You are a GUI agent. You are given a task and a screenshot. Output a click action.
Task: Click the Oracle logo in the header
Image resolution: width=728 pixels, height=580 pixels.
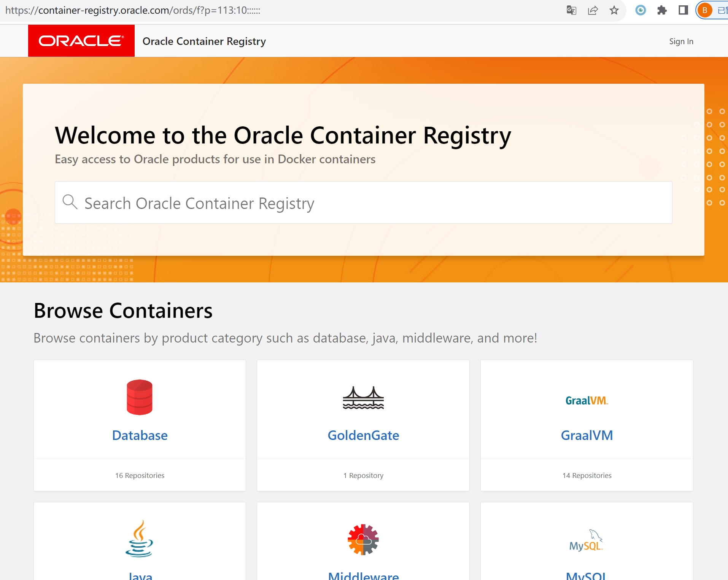pyautogui.click(x=81, y=41)
